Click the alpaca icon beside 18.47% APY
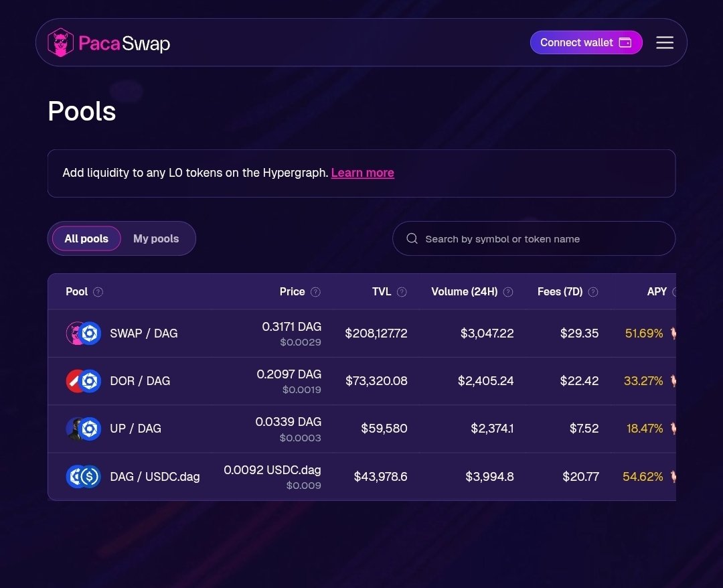Screen dimensions: 723x588 (673, 429)
